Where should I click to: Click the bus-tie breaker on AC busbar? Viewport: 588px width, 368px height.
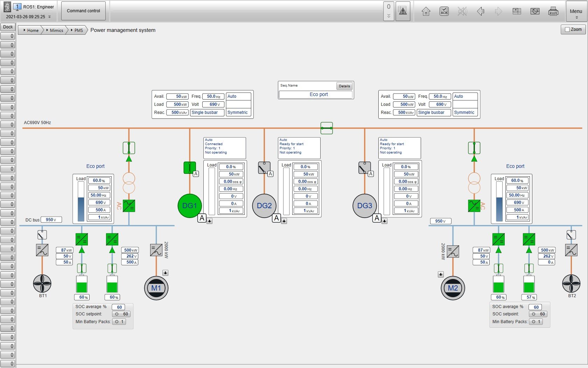tap(327, 128)
